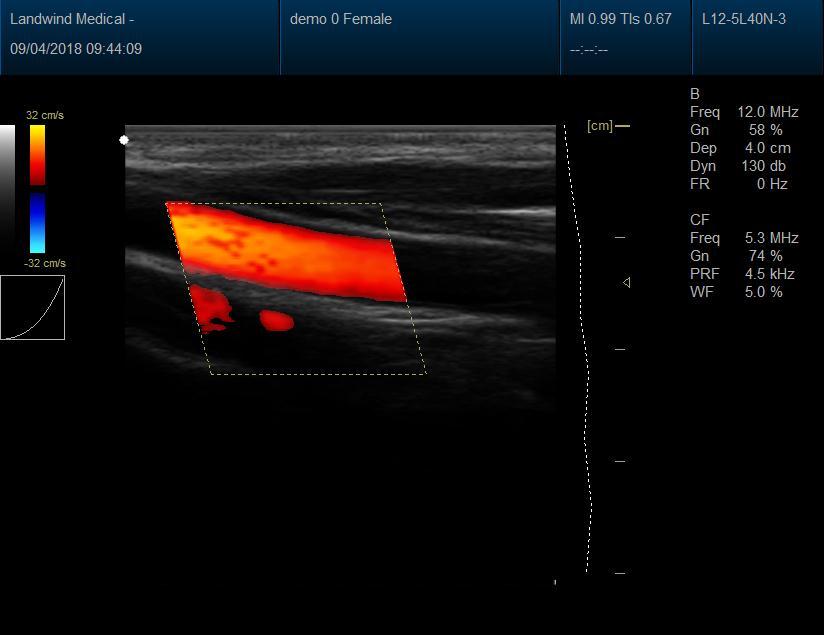Click the color flow region-of-interest box

[x=296, y=289]
